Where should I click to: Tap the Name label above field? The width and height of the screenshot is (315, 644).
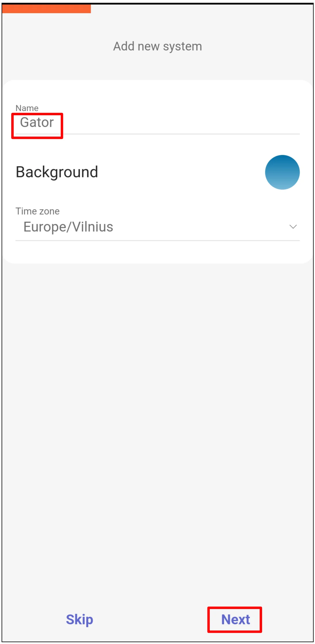tap(27, 108)
